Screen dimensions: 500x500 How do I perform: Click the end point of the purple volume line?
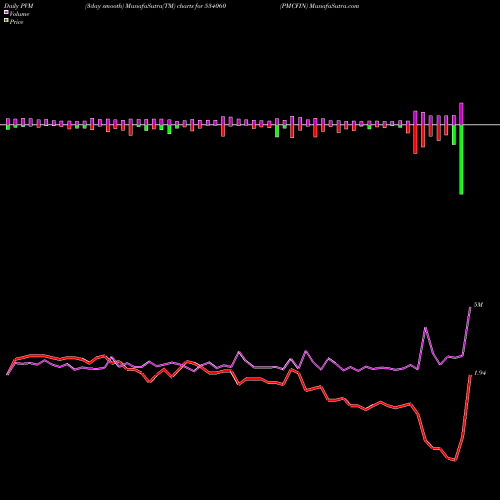click(x=470, y=307)
